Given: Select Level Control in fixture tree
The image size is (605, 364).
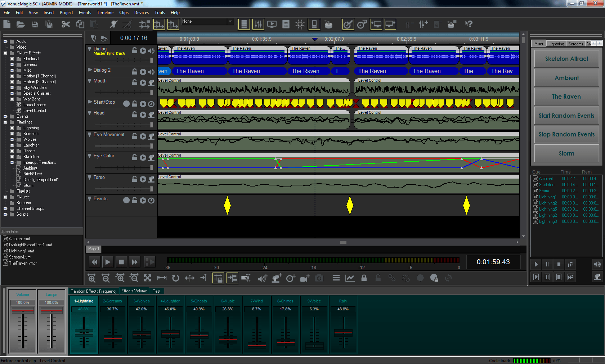Looking at the screenshot, I should (x=35, y=111).
